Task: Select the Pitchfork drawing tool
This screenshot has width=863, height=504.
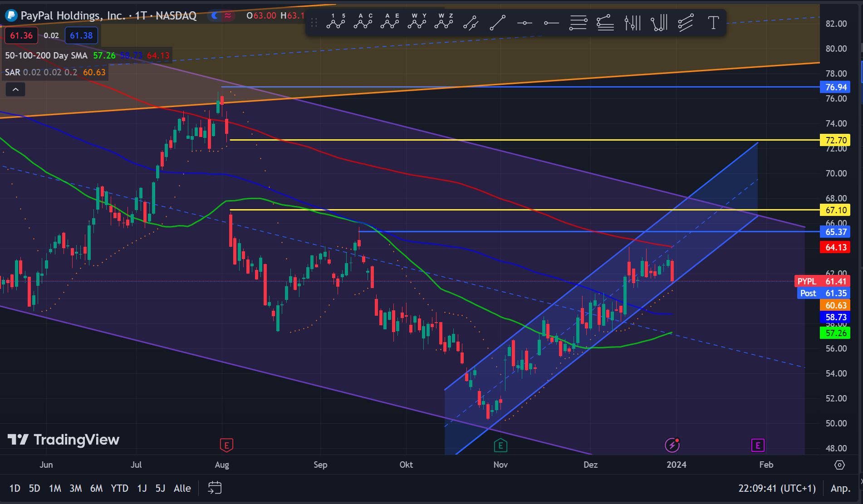Action: coord(686,22)
